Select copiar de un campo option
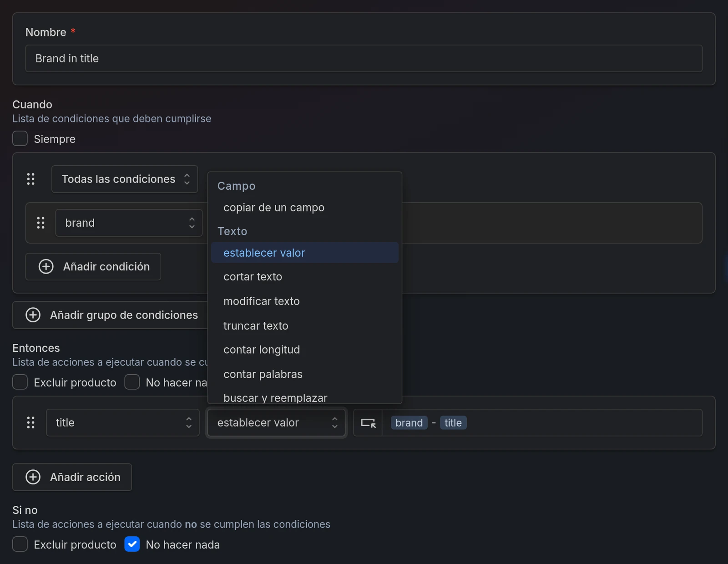728x564 pixels. pos(305,208)
